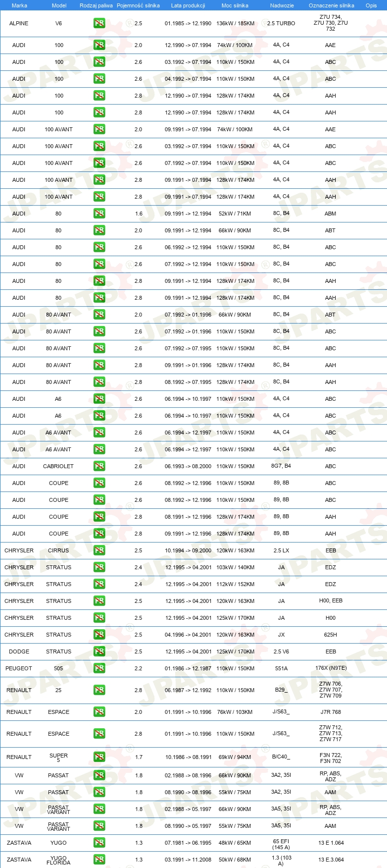
Task: Click the body cell 2.5 LX
Action: pyautogui.click(x=281, y=550)
